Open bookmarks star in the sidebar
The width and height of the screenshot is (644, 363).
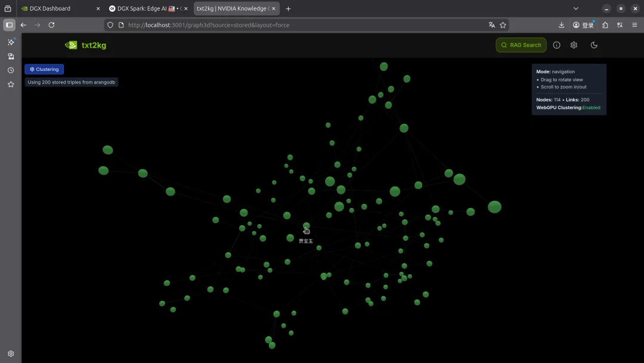point(11,85)
